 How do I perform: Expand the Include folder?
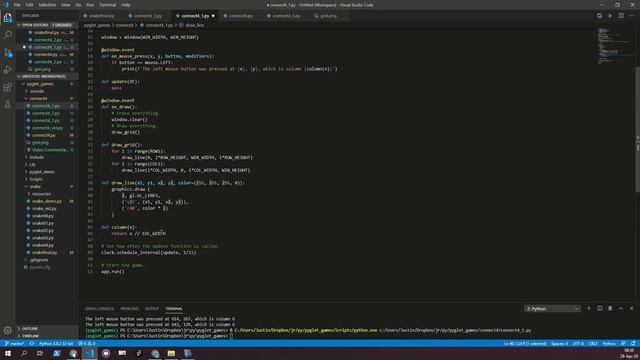coord(36,157)
